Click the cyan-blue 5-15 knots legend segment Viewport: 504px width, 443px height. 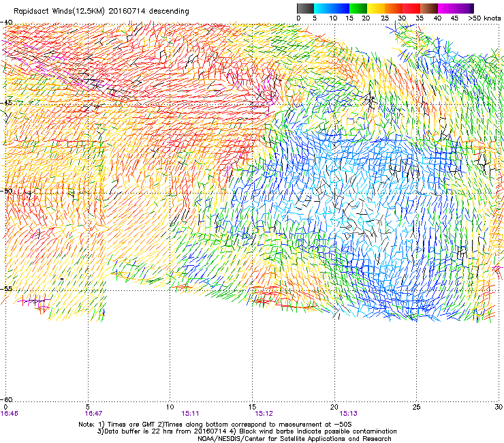pyautogui.click(x=332, y=8)
